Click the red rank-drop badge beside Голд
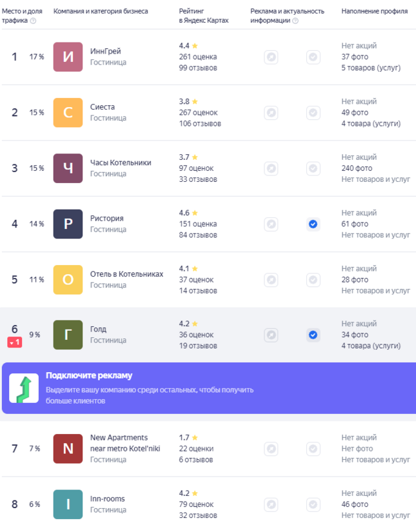This screenshot has width=416, height=532. (x=15, y=342)
